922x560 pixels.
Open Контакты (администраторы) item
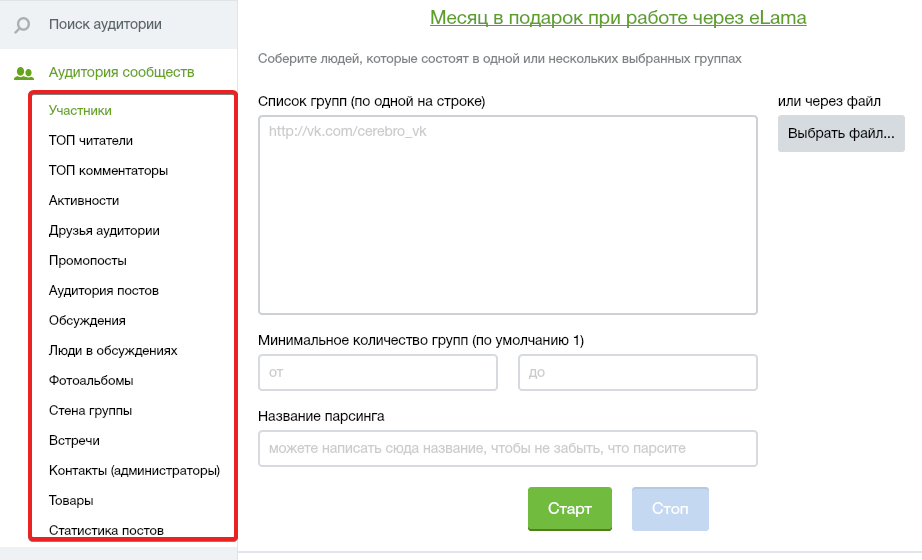click(134, 471)
